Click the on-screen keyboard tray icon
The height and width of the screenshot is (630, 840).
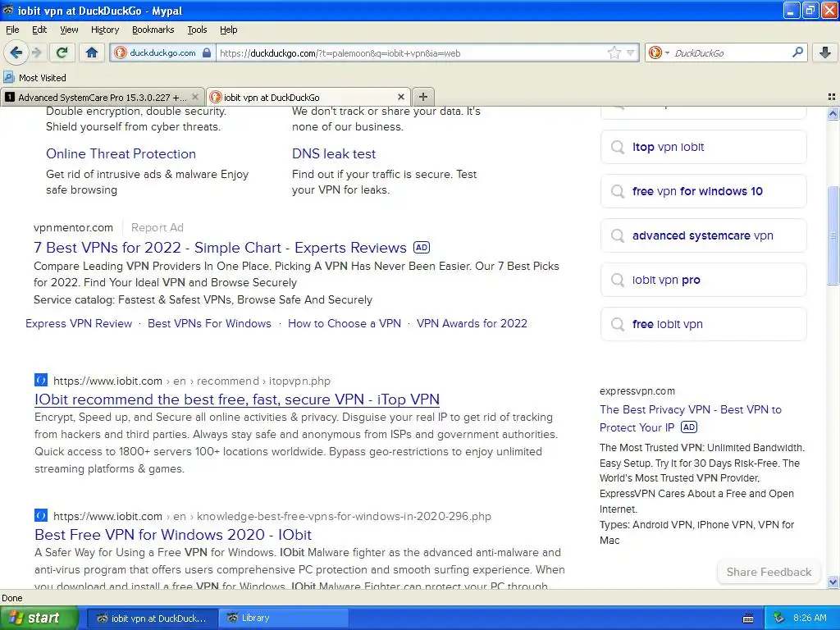click(x=748, y=619)
